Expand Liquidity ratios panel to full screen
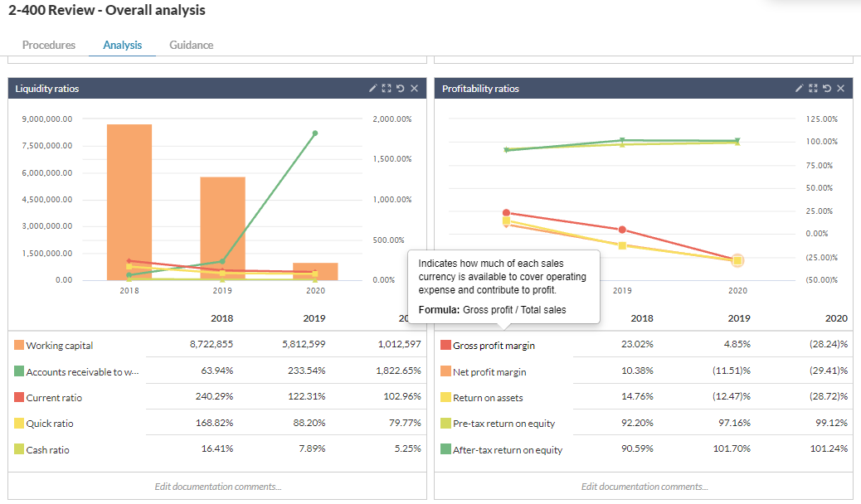This screenshot has height=504, width=861. coord(387,89)
